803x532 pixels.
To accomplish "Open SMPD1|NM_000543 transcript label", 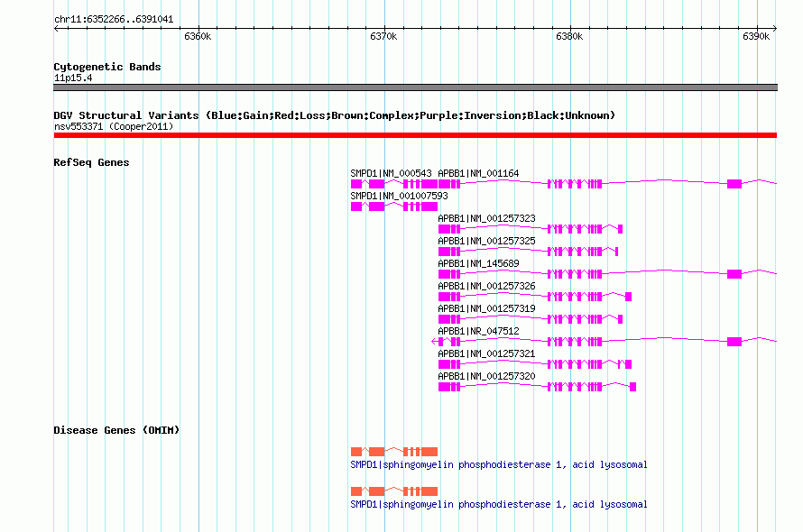I will point(392,174).
